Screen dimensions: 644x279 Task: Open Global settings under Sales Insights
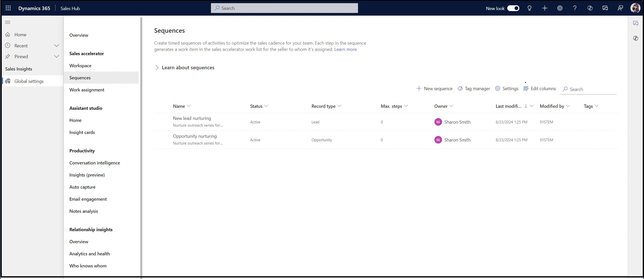tap(28, 81)
